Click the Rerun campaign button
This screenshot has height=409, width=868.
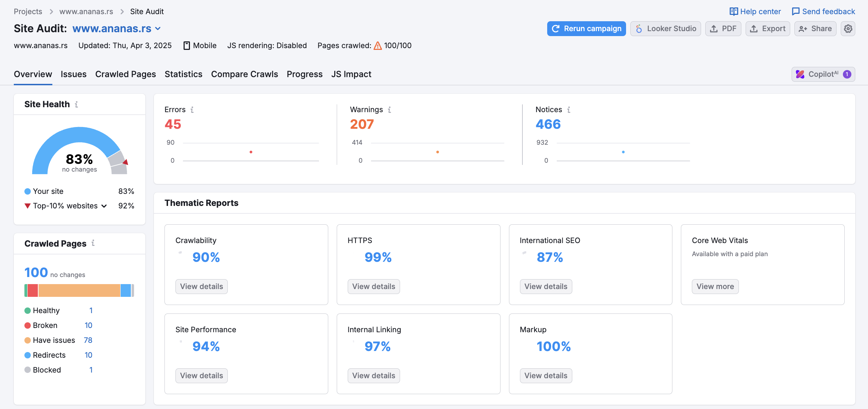586,29
